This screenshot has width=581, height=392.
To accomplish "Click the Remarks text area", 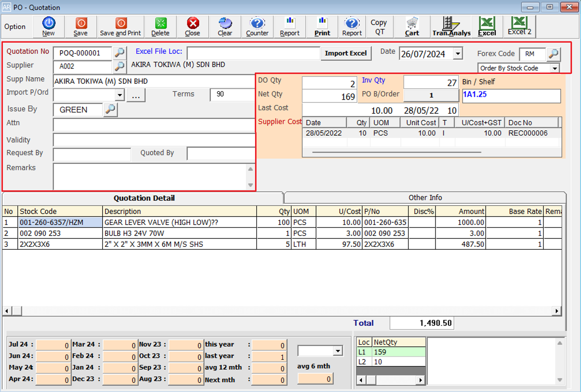I will [150, 176].
